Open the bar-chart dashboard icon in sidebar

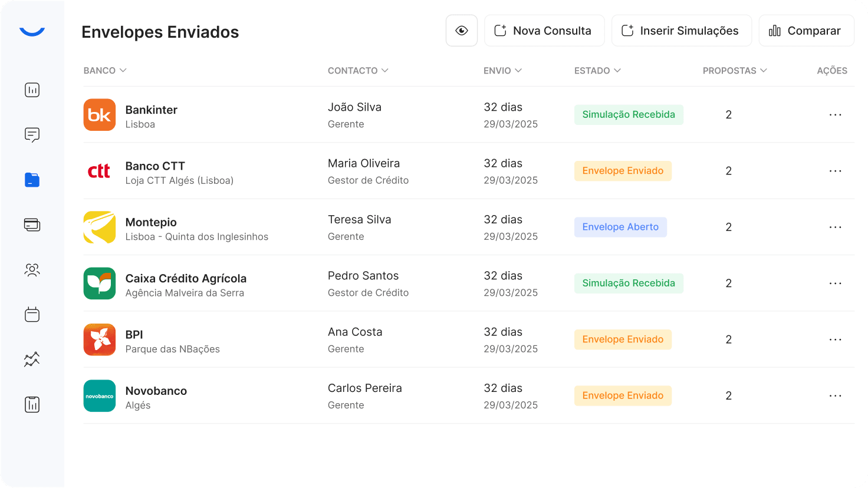coord(32,90)
